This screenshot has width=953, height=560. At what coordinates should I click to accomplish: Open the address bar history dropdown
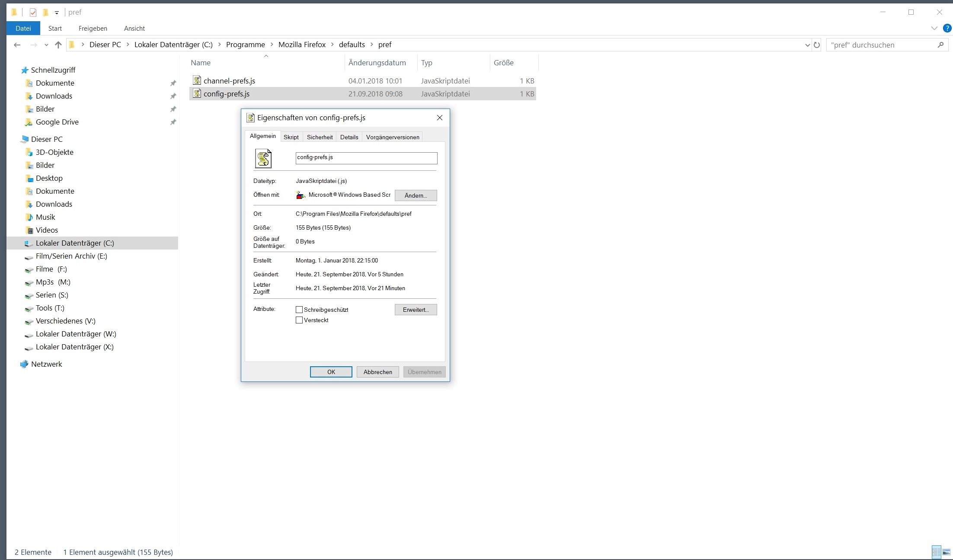(807, 45)
